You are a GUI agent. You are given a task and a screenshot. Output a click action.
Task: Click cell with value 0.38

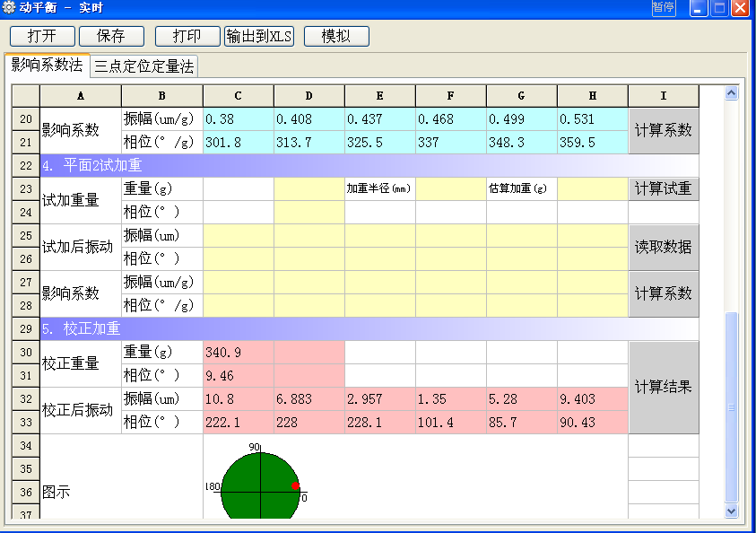tap(239, 119)
